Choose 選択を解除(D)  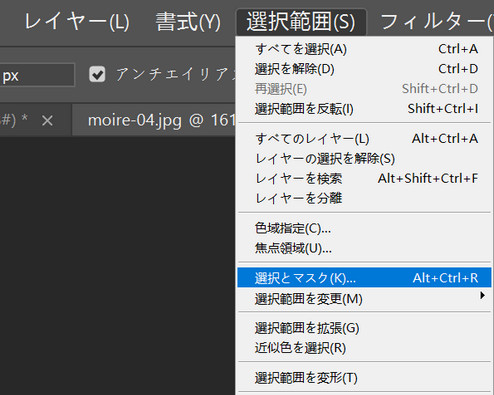[364, 69]
